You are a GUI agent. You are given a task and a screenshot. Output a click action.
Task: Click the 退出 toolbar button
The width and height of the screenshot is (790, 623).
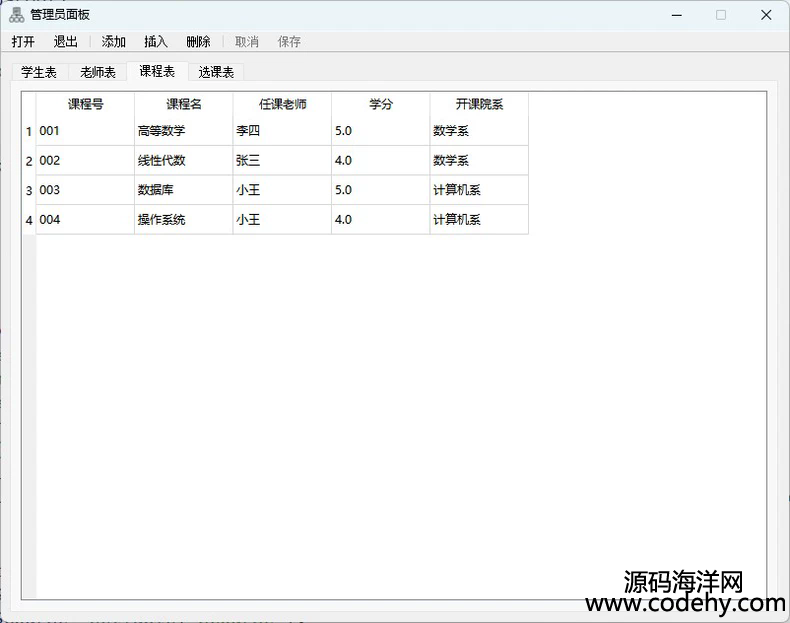(65, 41)
